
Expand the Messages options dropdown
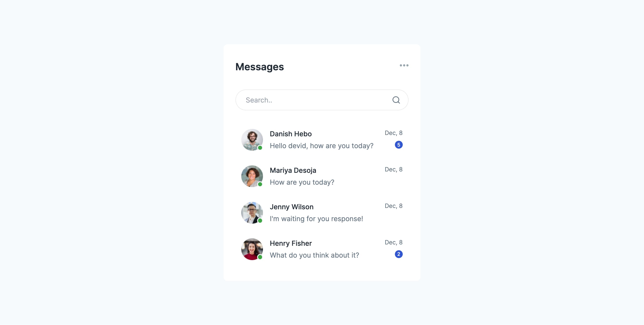pos(404,65)
